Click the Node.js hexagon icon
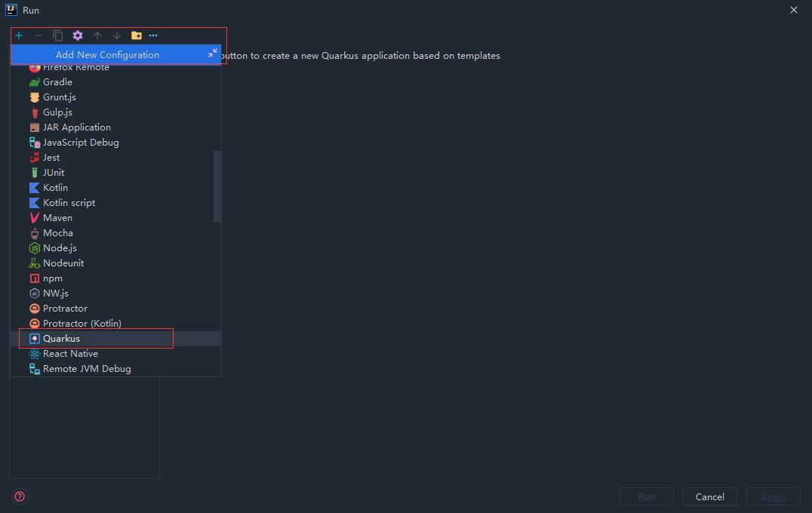This screenshot has width=812, height=513. (x=34, y=248)
